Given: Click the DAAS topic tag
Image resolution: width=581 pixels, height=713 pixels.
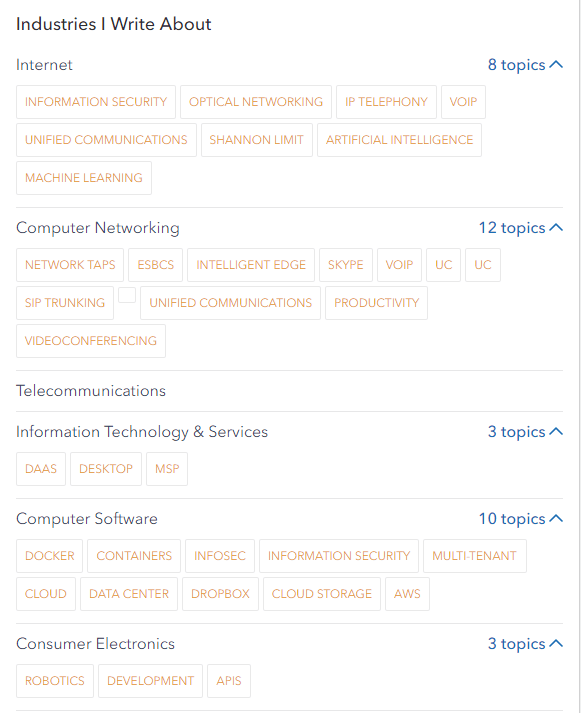Looking at the screenshot, I should pyautogui.click(x=41, y=469).
